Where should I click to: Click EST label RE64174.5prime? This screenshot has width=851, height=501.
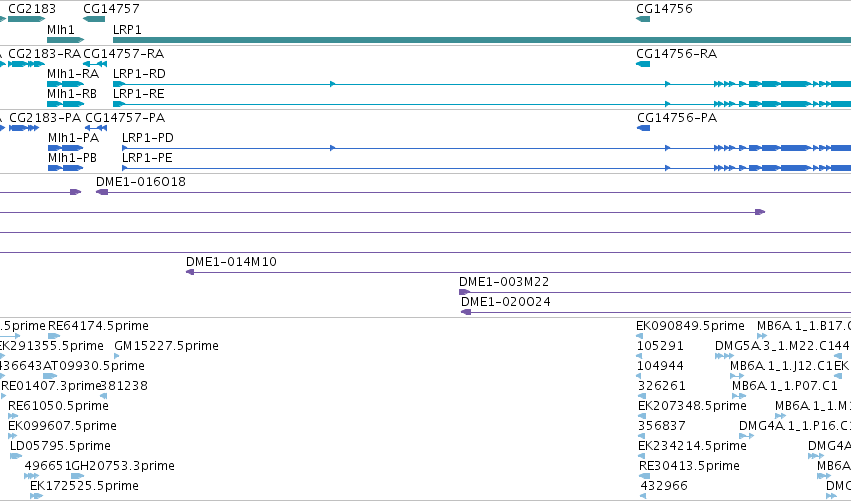[98, 326]
